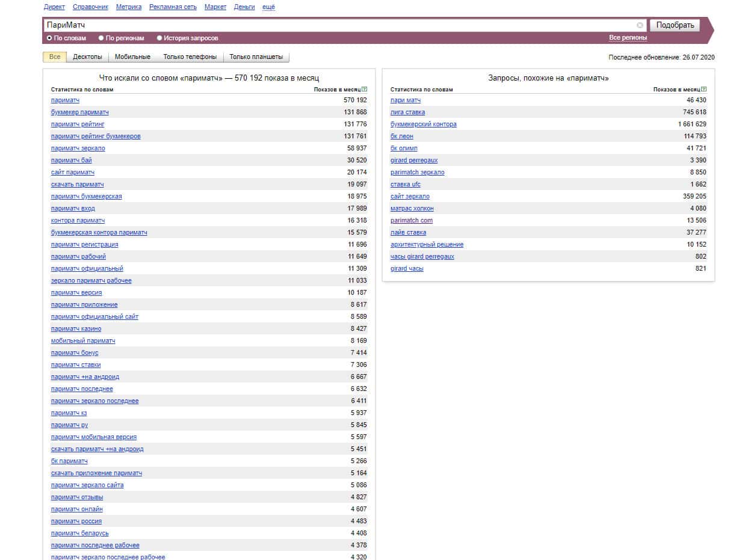Open the 'париматч зеркало' keyword link
751x560 pixels.
(78, 148)
